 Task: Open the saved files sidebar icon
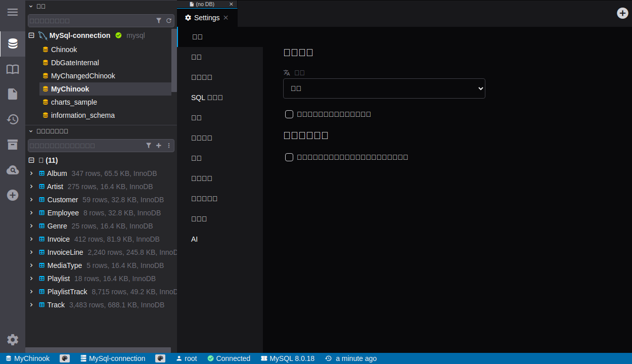13,94
